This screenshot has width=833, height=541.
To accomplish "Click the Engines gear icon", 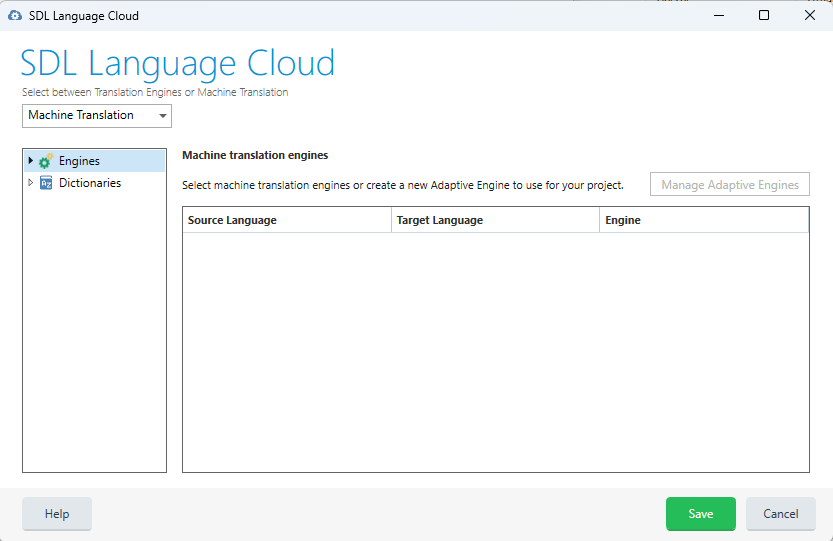I will 46,161.
